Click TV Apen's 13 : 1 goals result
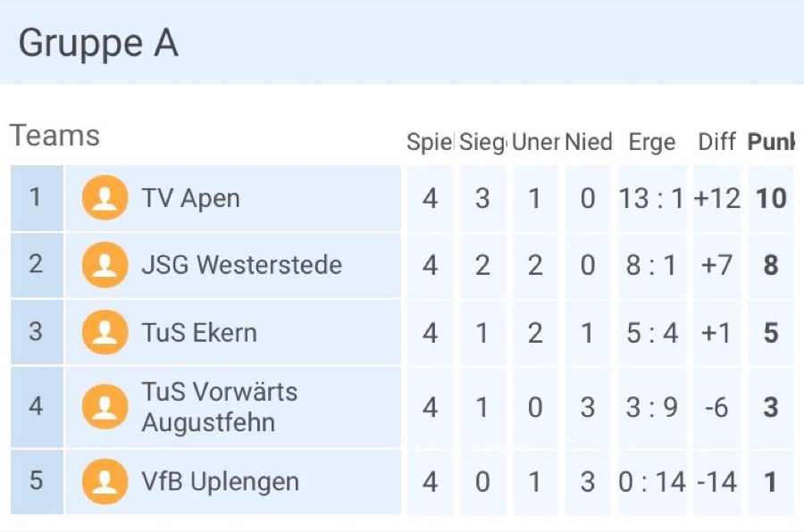This screenshot has height=532, width=804. pos(651,198)
